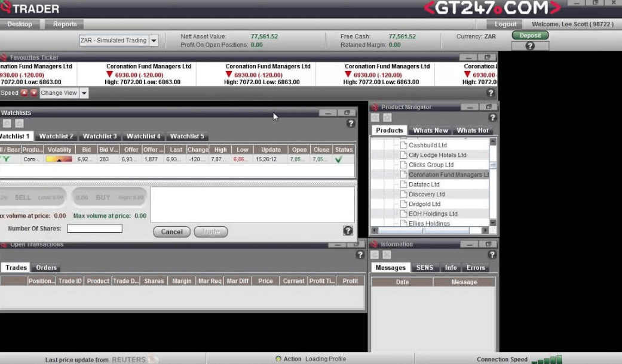Select Discovery Ltd in the product tree
The width and height of the screenshot is (622, 364).
[426, 194]
